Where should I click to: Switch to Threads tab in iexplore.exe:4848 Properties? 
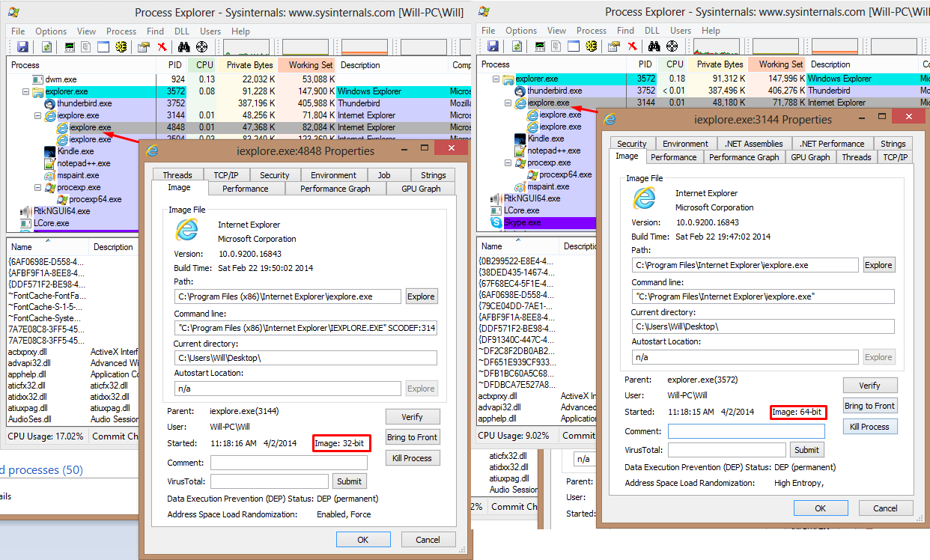[x=177, y=175]
